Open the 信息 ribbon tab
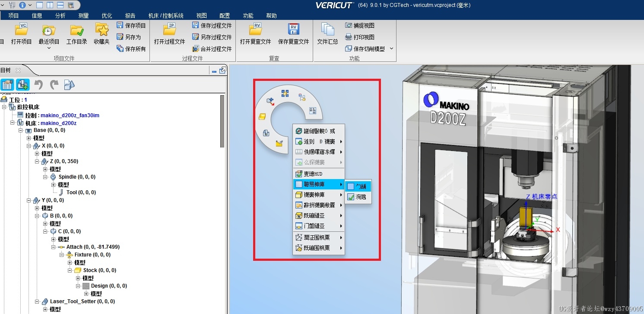The height and width of the screenshot is (314, 644). (x=37, y=16)
